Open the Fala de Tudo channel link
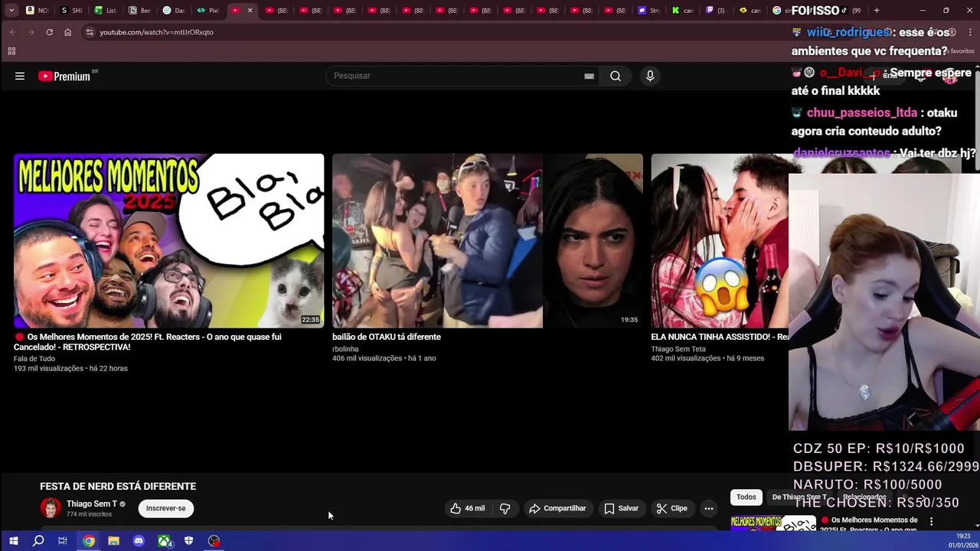 pos(34,359)
